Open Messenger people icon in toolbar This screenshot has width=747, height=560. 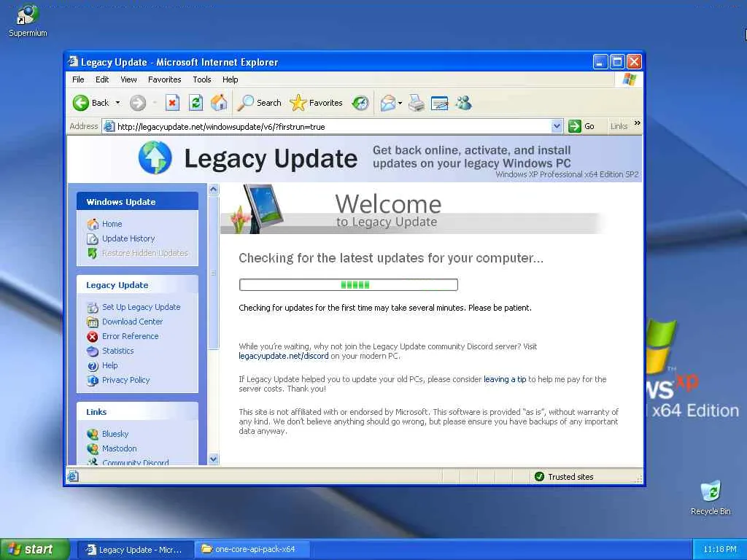point(463,103)
